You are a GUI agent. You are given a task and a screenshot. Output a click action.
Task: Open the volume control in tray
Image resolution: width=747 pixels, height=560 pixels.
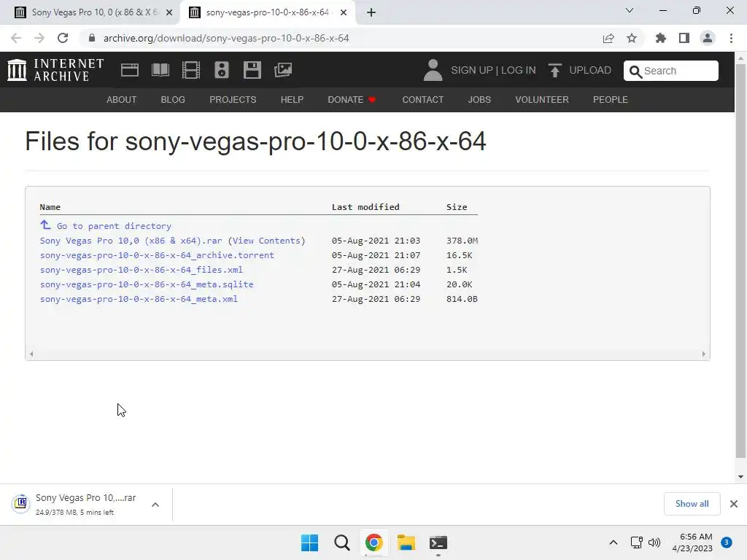click(654, 542)
